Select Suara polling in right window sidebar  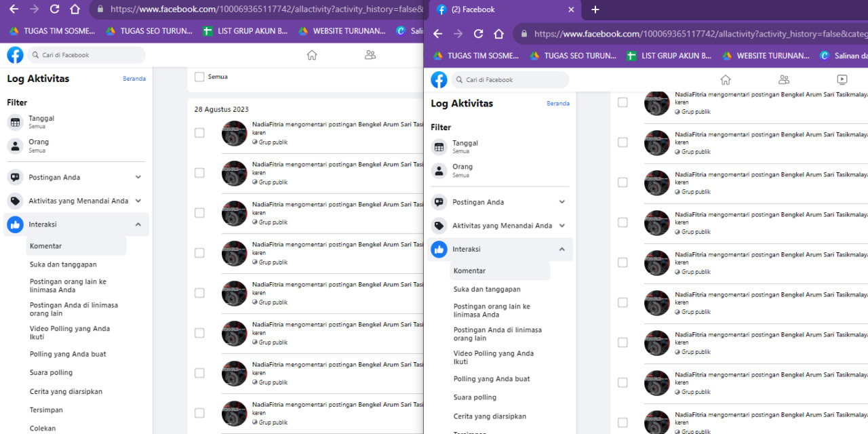coord(475,397)
